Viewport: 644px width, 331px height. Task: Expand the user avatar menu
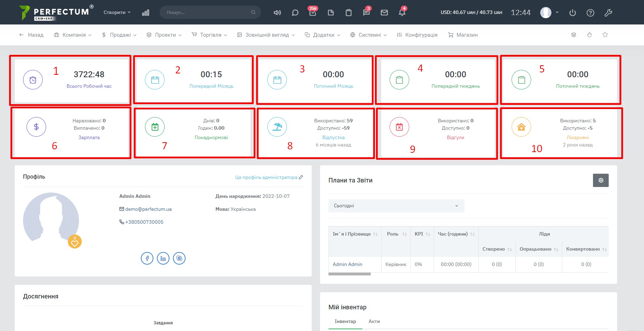pyautogui.click(x=549, y=13)
